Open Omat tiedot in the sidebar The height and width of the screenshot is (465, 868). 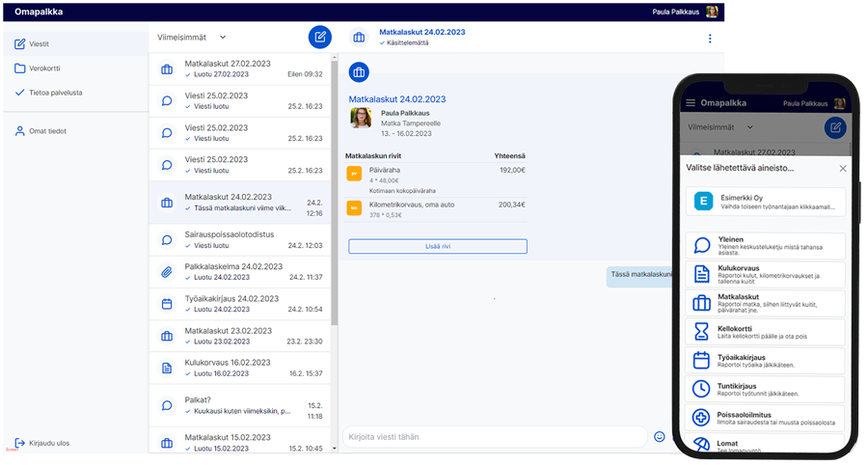coord(76,131)
